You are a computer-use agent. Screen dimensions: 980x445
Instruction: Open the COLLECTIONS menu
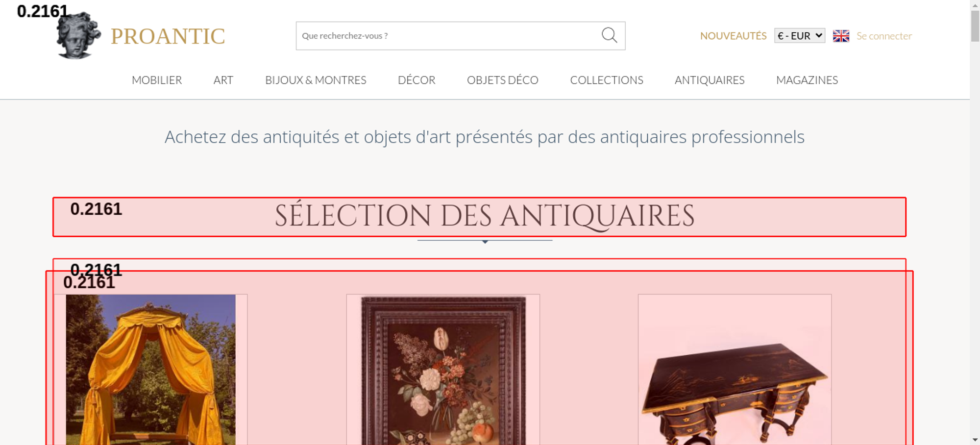(x=607, y=80)
